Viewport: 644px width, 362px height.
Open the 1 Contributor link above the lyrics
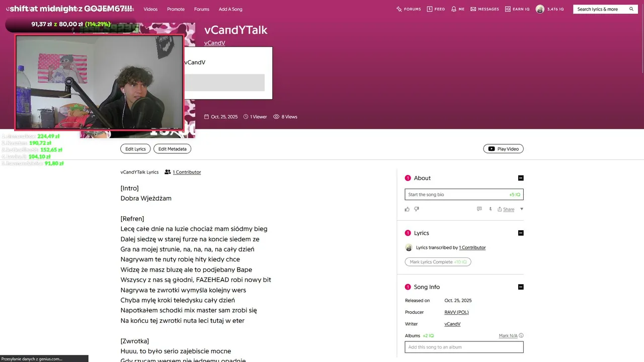(x=187, y=172)
